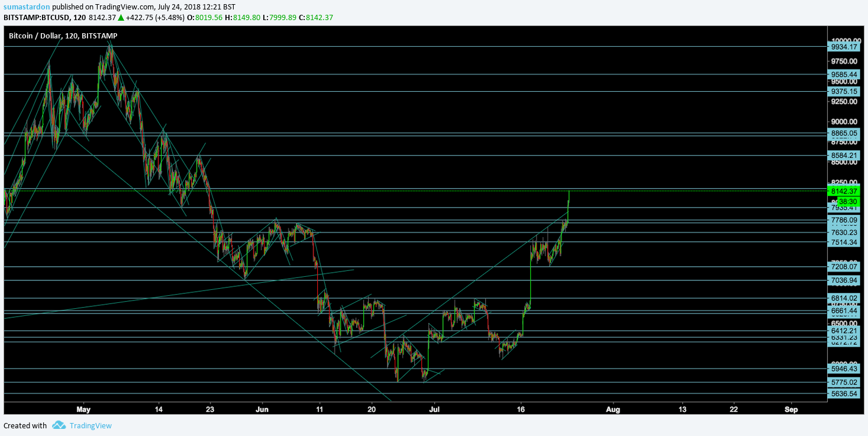Click the 9000.00 price axis tick
The image size is (868, 436).
pos(844,122)
